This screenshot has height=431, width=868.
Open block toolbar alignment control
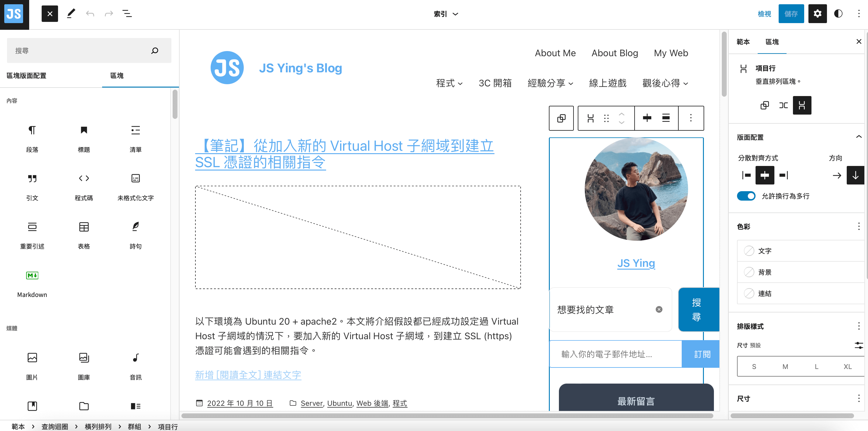click(x=666, y=118)
